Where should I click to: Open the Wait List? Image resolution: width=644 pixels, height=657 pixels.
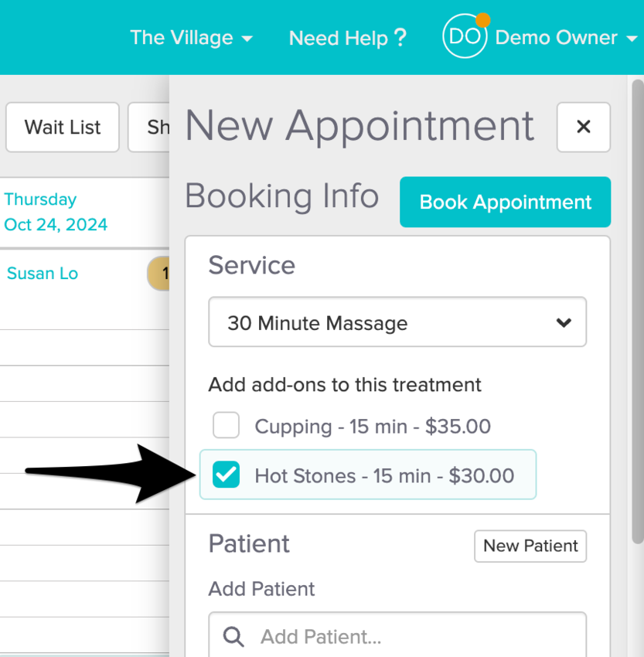(63, 127)
